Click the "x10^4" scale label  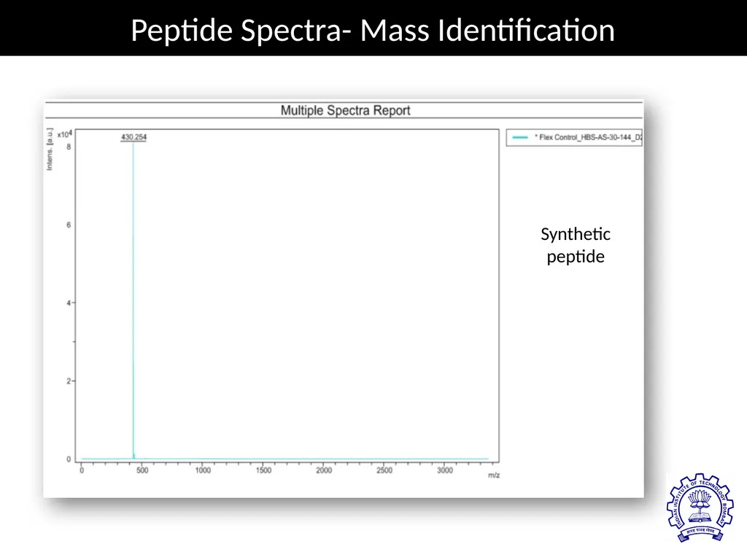tap(64, 134)
